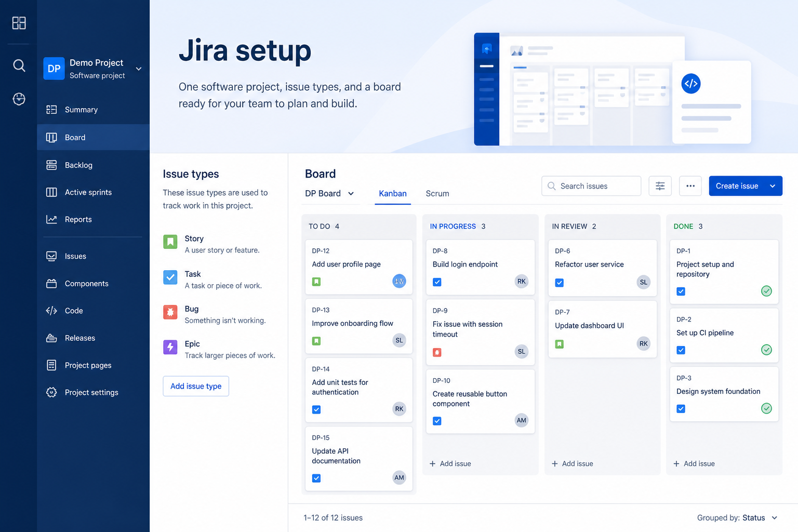Click 'Set up CI pipeline' card title
Screen dimensions: 798x532
(x=705, y=332)
